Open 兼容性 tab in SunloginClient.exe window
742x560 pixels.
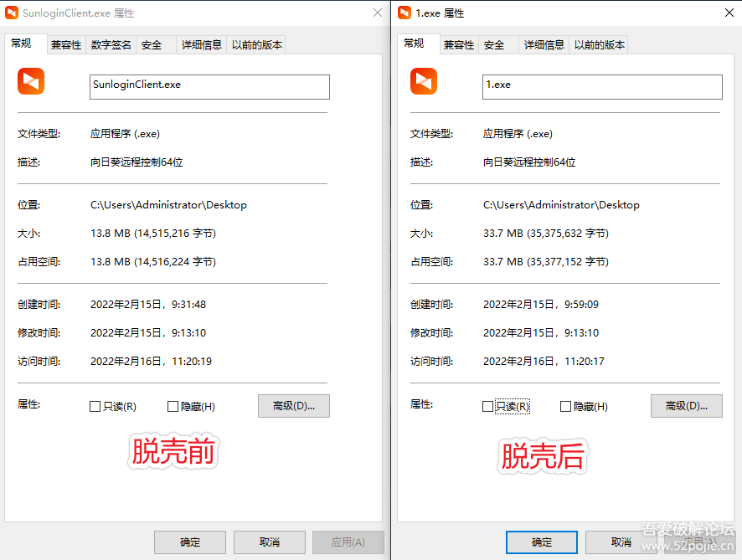tap(66, 45)
